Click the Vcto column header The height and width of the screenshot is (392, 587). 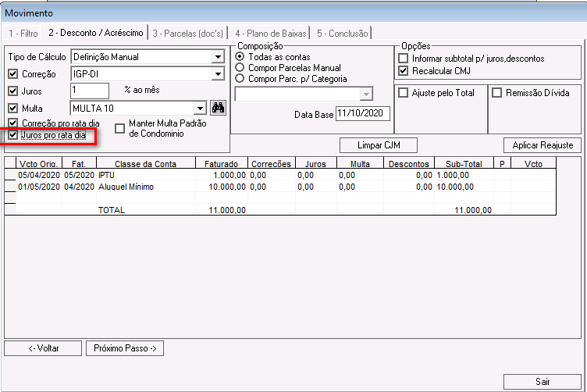click(x=533, y=164)
